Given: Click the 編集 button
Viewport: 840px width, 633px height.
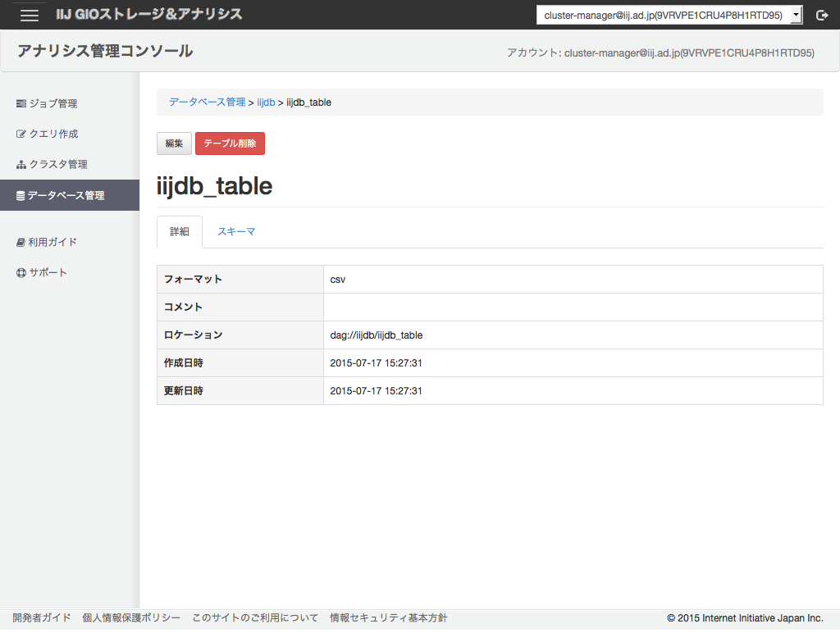Looking at the screenshot, I should (174, 143).
